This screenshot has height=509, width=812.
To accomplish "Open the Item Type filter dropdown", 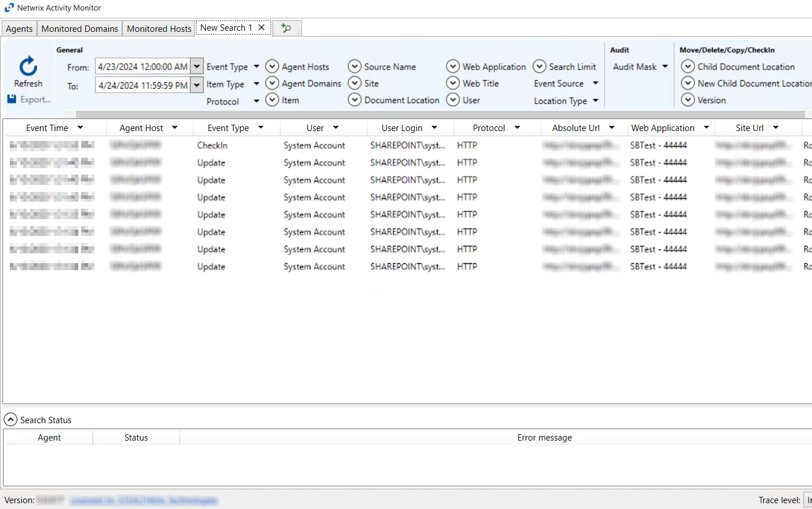I will (x=256, y=84).
